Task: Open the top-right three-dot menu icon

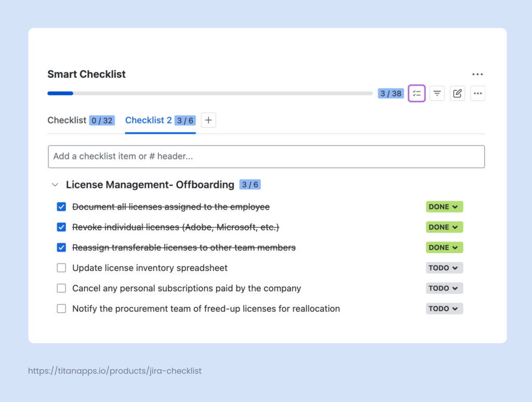Action: coord(477,74)
